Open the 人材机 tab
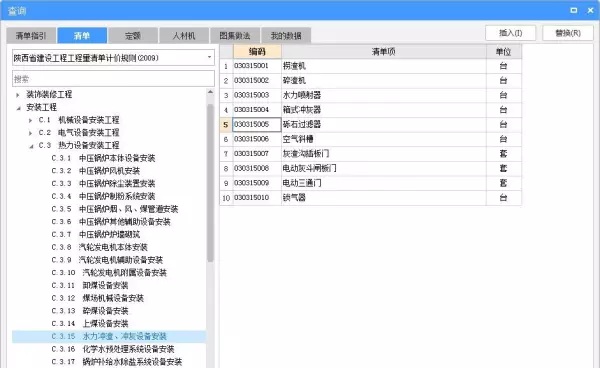 click(184, 36)
